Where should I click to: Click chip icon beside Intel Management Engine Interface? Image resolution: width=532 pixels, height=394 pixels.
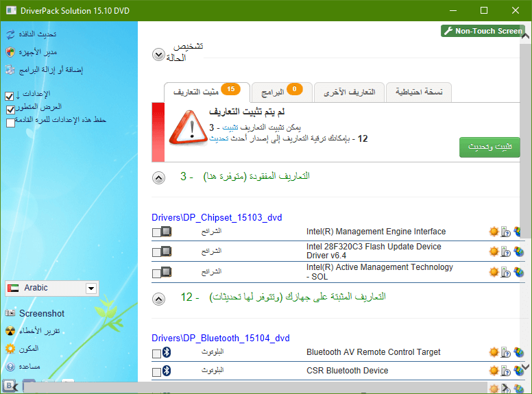[166, 232]
